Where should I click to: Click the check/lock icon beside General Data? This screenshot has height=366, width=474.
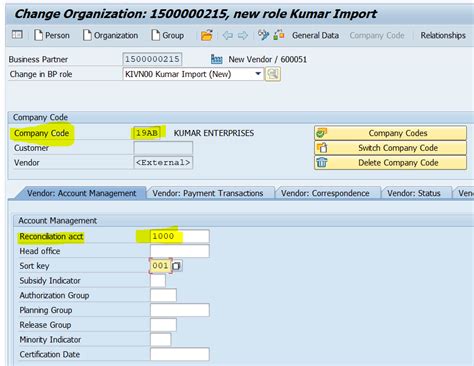pyautogui.click(x=279, y=35)
